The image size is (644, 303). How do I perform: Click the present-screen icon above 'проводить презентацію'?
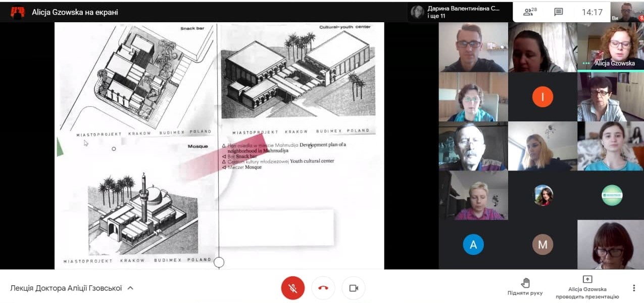pyautogui.click(x=587, y=279)
